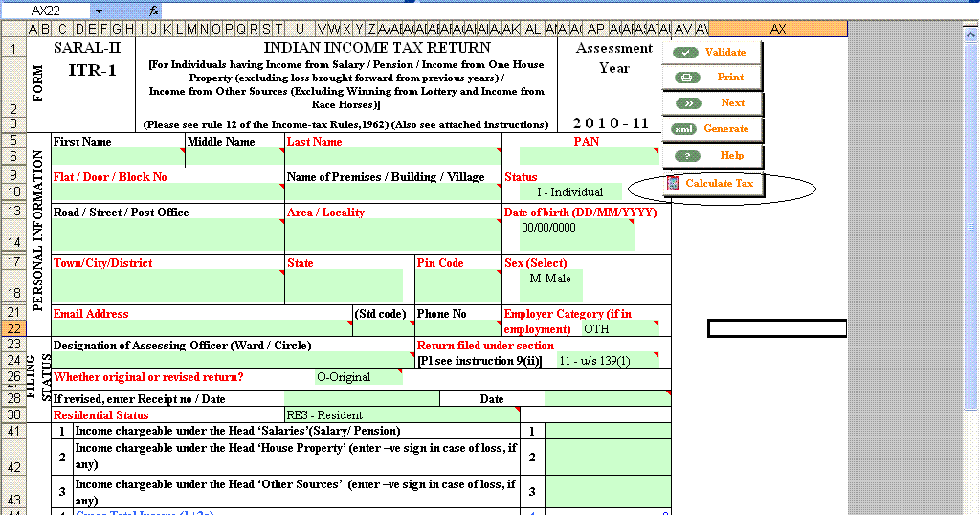This screenshot has width=980, height=515.
Task: Click the Salaries income amount cell
Action: pyautogui.click(x=608, y=431)
